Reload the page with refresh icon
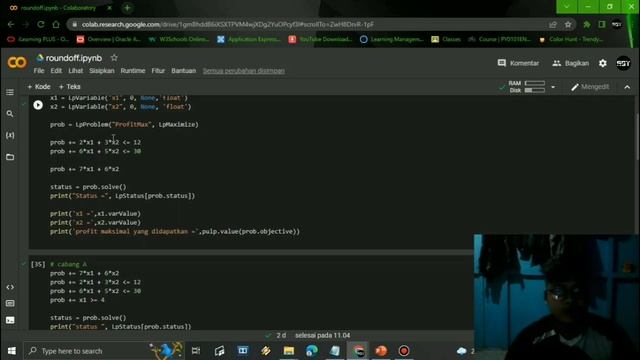640x360 pixels. (41, 24)
